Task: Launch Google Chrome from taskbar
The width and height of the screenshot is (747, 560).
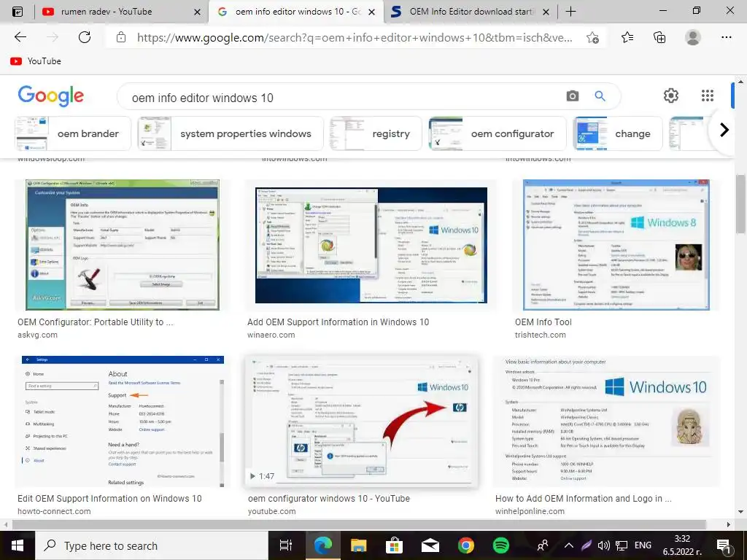Action: pyautogui.click(x=465, y=545)
